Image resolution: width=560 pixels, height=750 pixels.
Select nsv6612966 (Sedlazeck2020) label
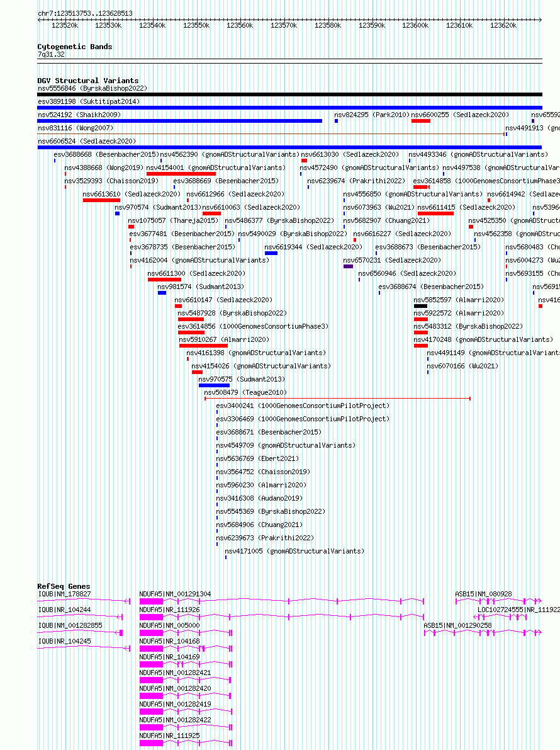[235, 194]
